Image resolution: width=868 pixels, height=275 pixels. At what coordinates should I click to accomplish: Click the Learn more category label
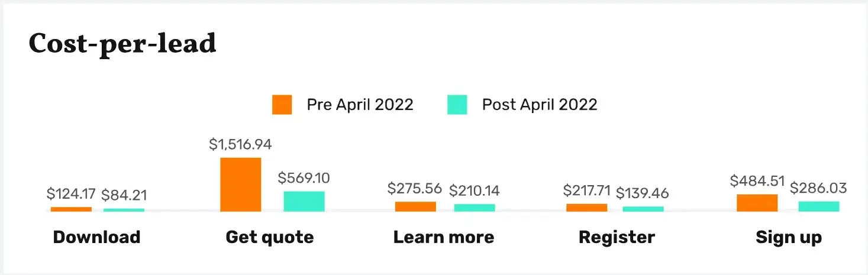pos(444,238)
